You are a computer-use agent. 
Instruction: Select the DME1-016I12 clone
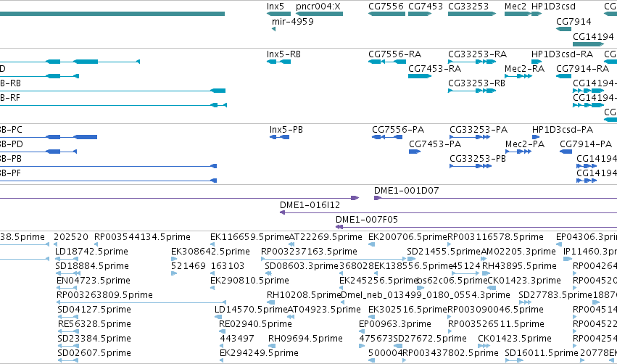coord(448,212)
